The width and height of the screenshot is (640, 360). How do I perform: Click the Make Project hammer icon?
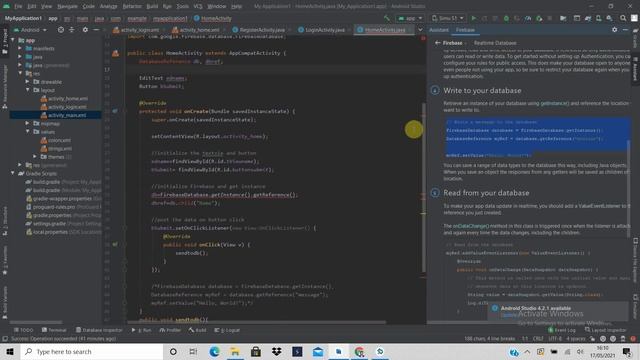coord(387,18)
